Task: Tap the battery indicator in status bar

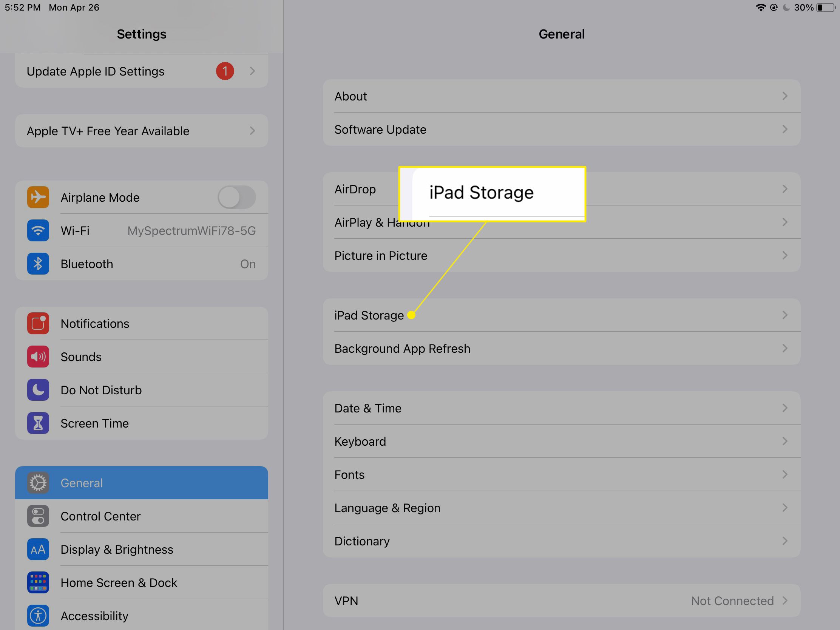Action: click(x=826, y=7)
